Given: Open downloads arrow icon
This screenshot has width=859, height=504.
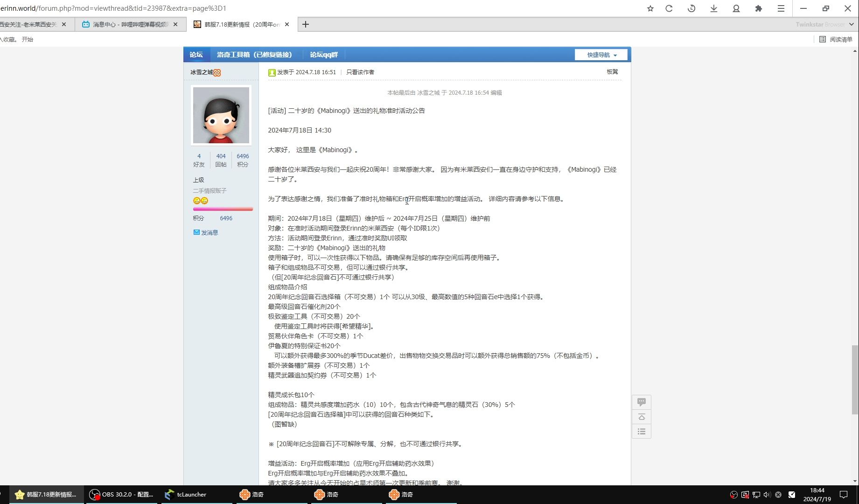Looking at the screenshot, I should [x=714, y=8].
